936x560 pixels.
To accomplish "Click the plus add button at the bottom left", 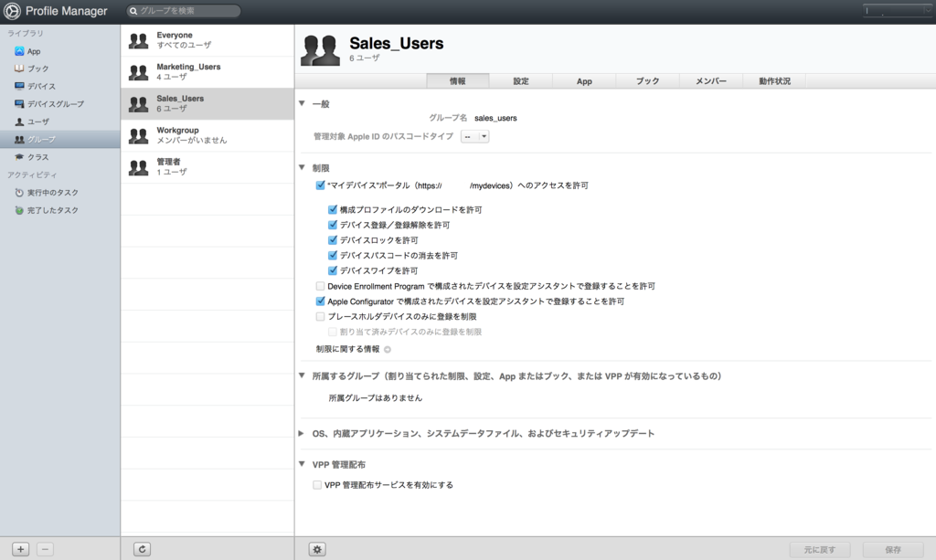I will (21, 549).
